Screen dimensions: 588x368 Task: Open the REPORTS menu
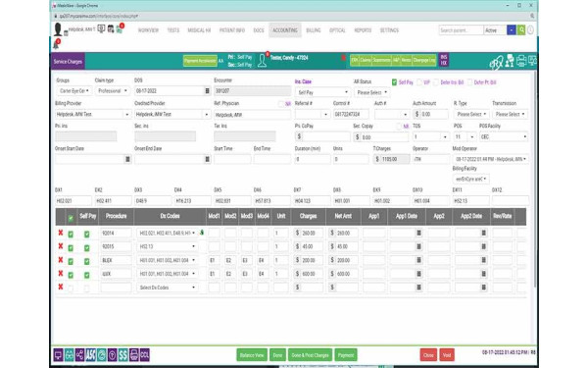pos(363,30)
